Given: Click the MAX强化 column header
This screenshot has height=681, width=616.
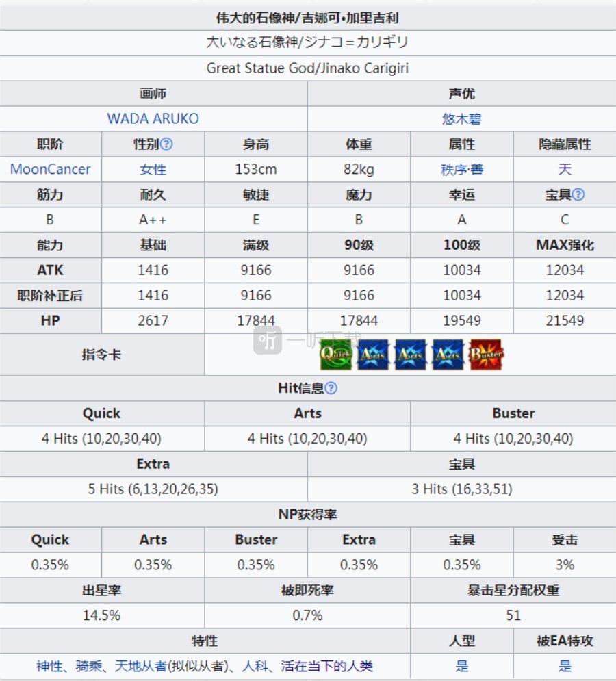Looking at the screenshot, I should (565, 245).
